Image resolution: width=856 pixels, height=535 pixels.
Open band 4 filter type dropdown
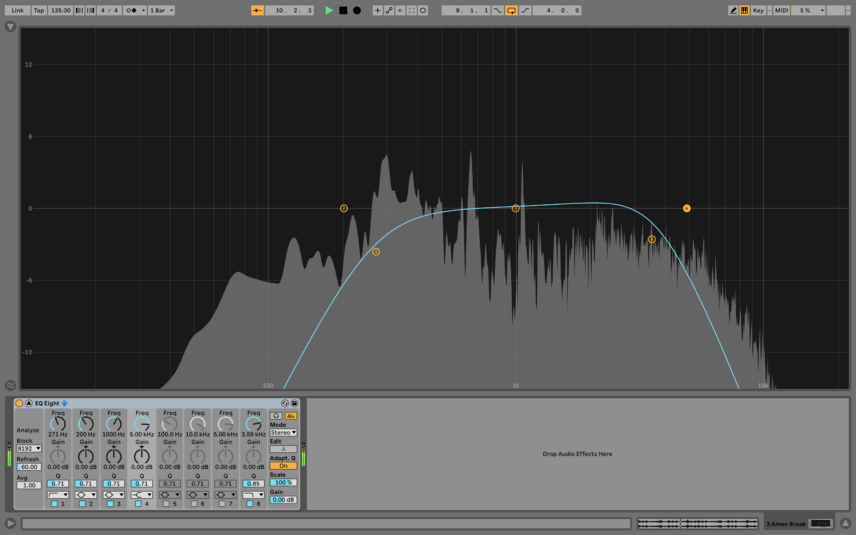142,495
